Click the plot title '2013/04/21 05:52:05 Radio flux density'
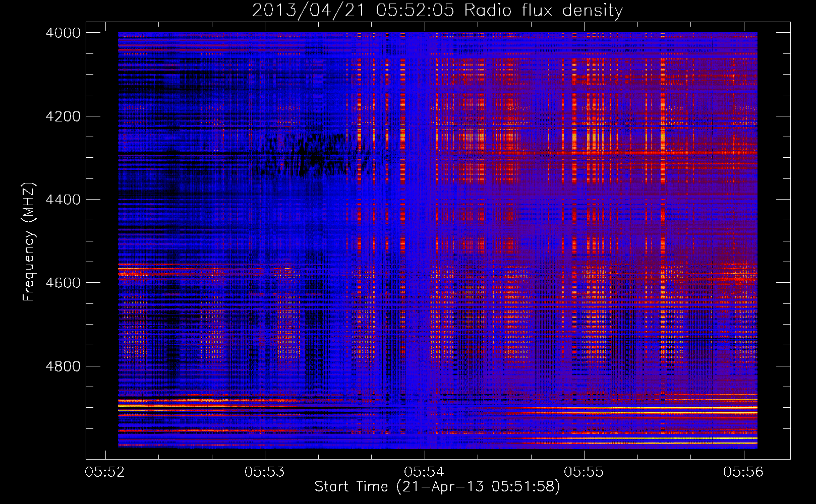The image size is (816, 504). pyautogui.click(x=438, y=11)
